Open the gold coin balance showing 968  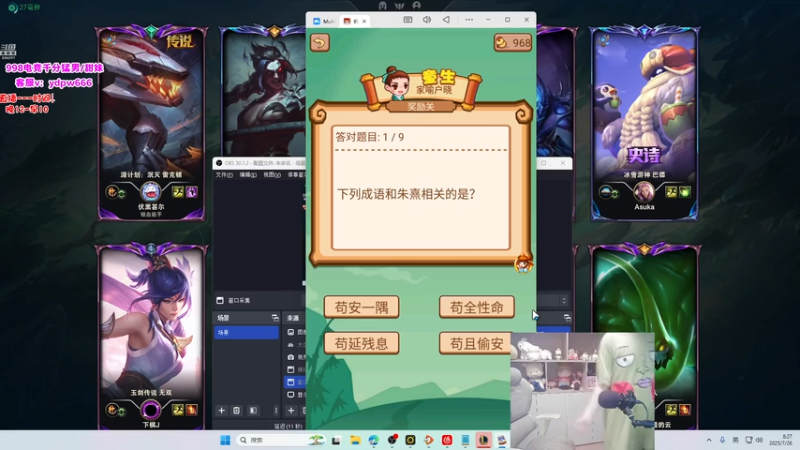point(513,43)
